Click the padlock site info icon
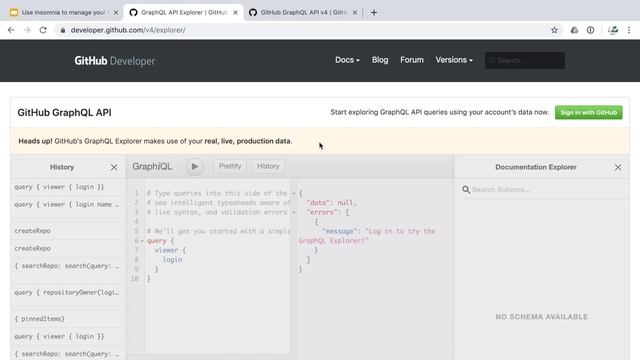The image size is (640, 360). 62,30
